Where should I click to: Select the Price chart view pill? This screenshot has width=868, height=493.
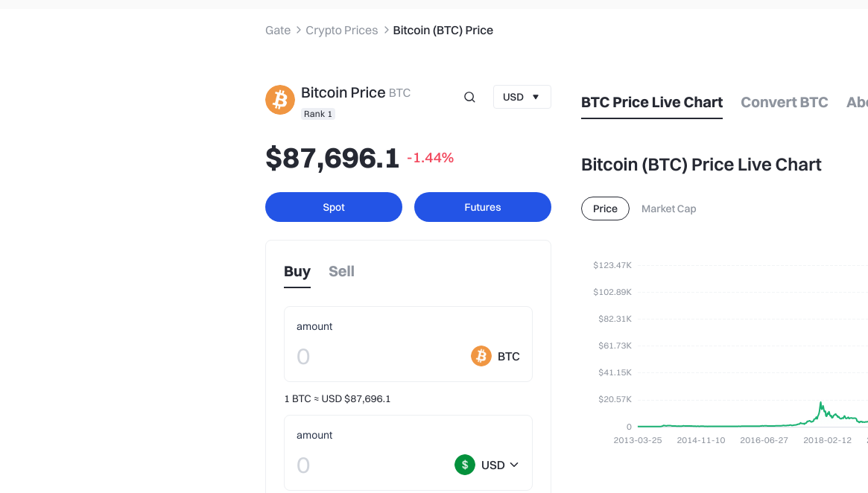[x=605, y=209]
